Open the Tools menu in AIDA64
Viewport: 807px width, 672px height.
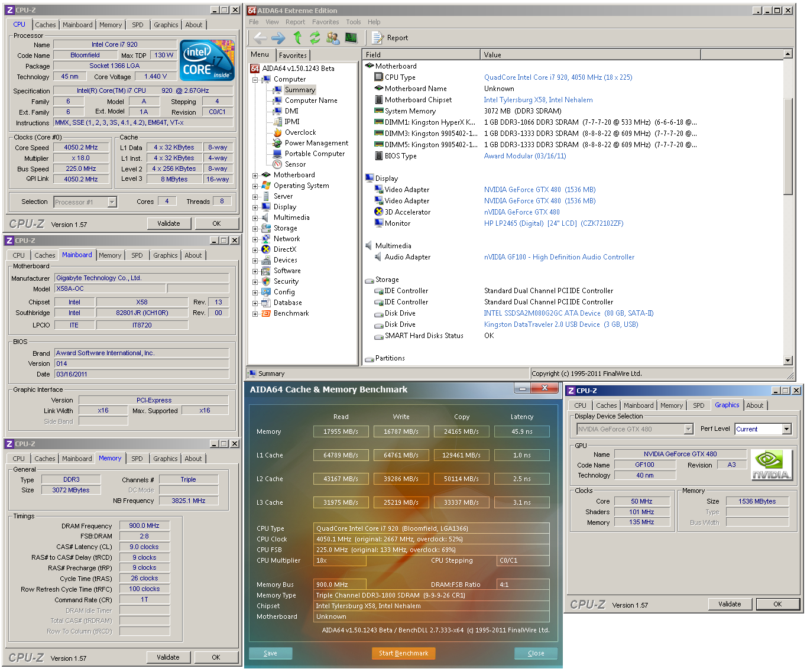click(x=354, y=22)
